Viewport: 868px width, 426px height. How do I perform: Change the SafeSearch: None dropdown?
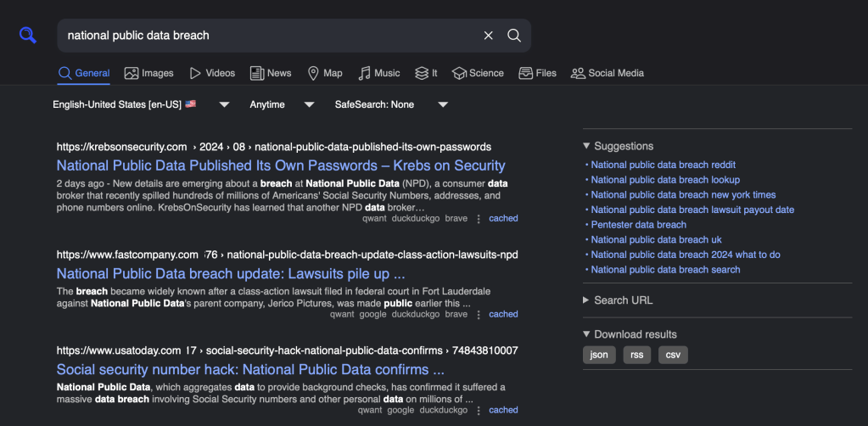(x=391, y=104)
